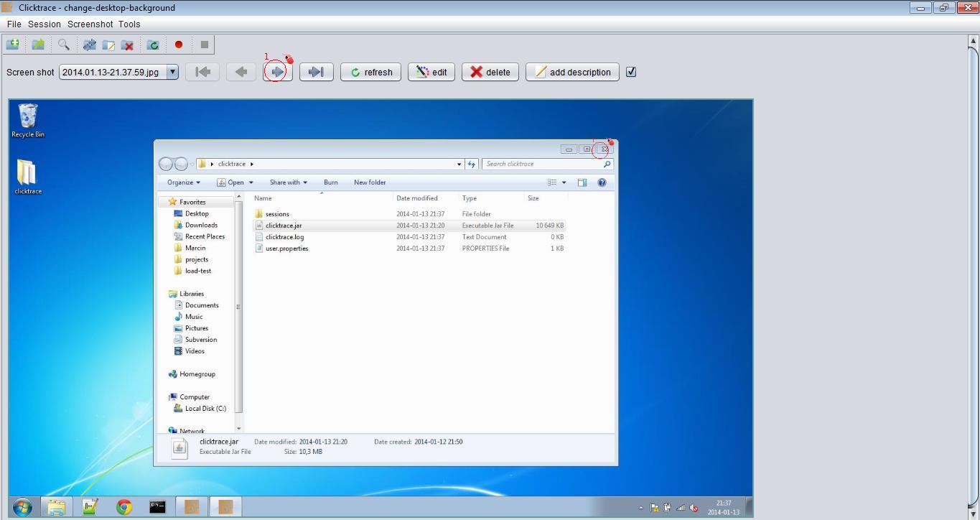Click the delete button

point(490,72)
